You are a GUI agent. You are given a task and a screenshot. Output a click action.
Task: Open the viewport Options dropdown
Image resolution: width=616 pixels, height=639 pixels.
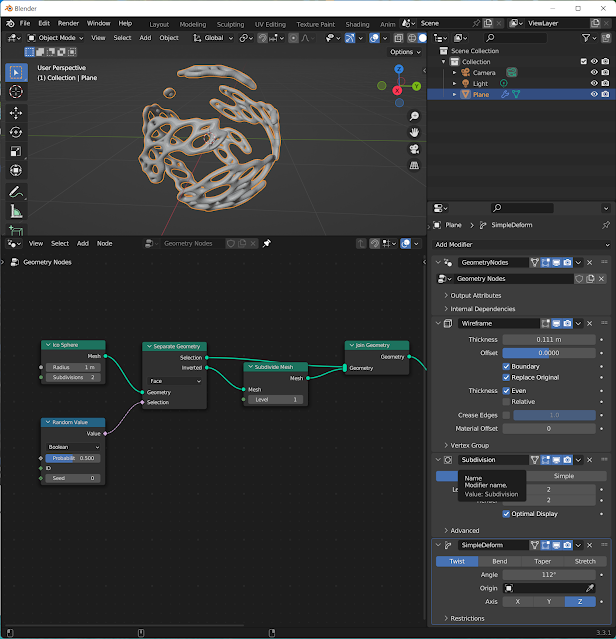coord(405,52)
